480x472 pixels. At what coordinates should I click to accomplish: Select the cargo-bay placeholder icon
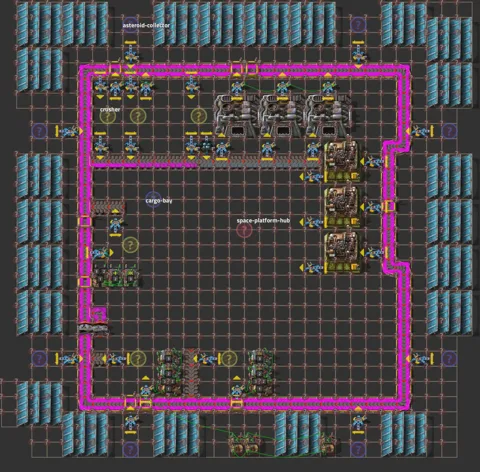(x=153, y=200)
